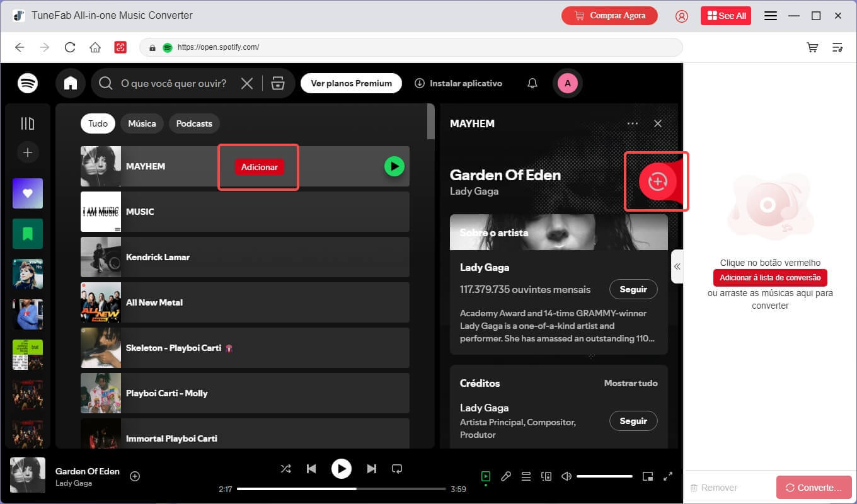Adjust the volume slider
Viewport: 857px width, 504px height.
[604, 477]
